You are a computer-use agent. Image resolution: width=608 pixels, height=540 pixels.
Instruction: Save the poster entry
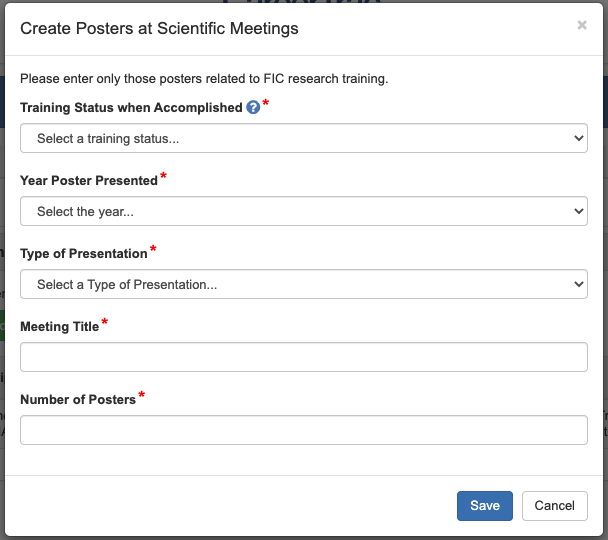coord(485,506)
